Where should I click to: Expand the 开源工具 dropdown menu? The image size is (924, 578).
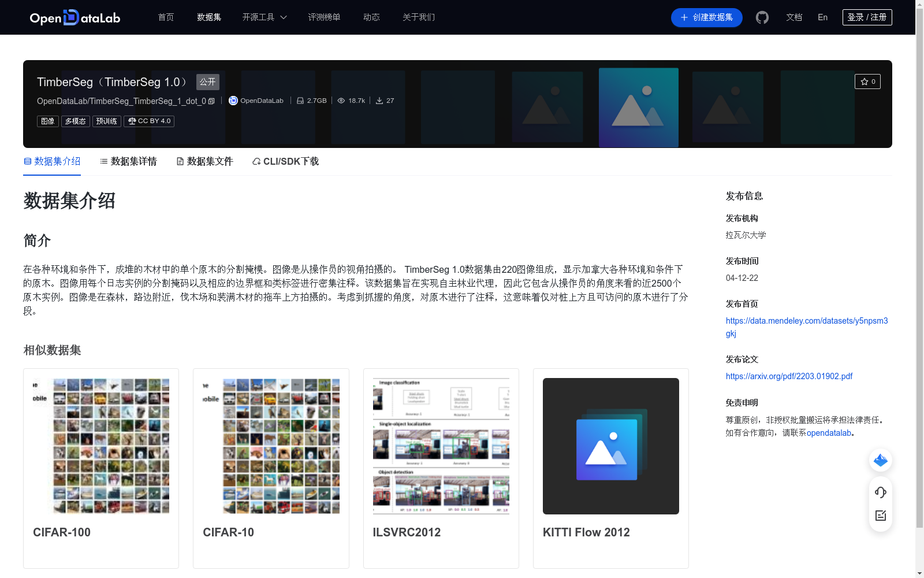264,17
